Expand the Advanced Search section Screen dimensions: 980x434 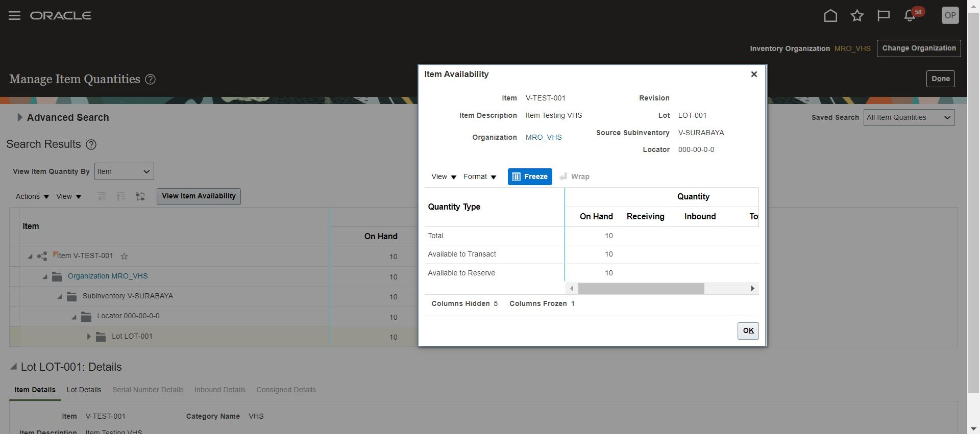coord(19,118)
